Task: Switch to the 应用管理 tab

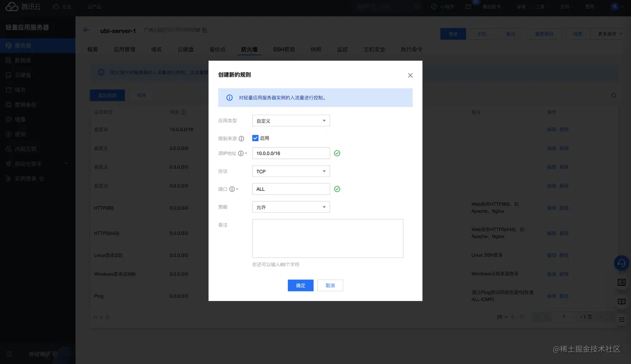Action: click(125, 50)
